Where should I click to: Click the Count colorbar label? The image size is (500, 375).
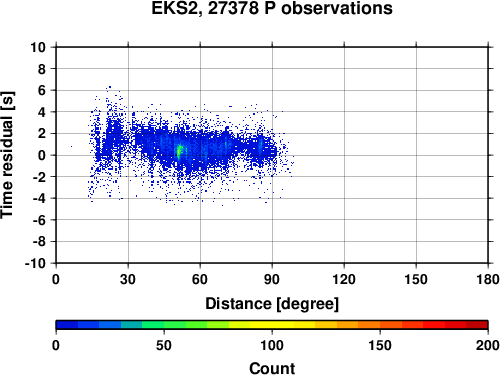[x=272, y=368]
